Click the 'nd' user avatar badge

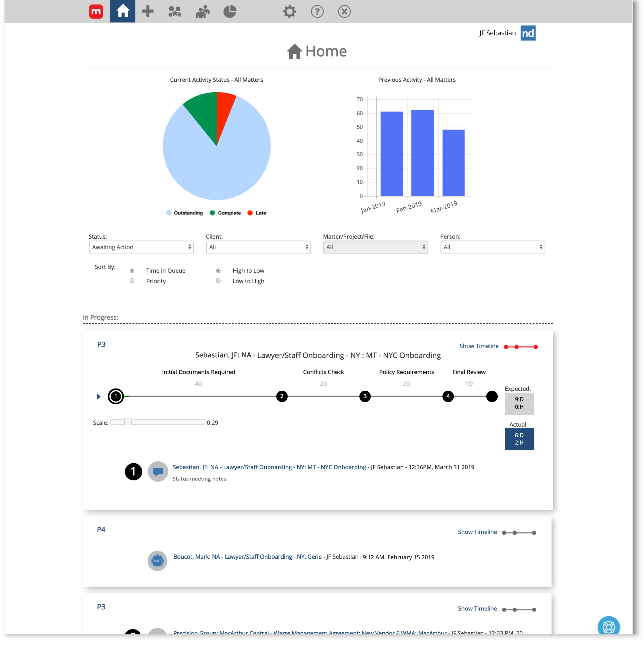click(x=528, y=33)
